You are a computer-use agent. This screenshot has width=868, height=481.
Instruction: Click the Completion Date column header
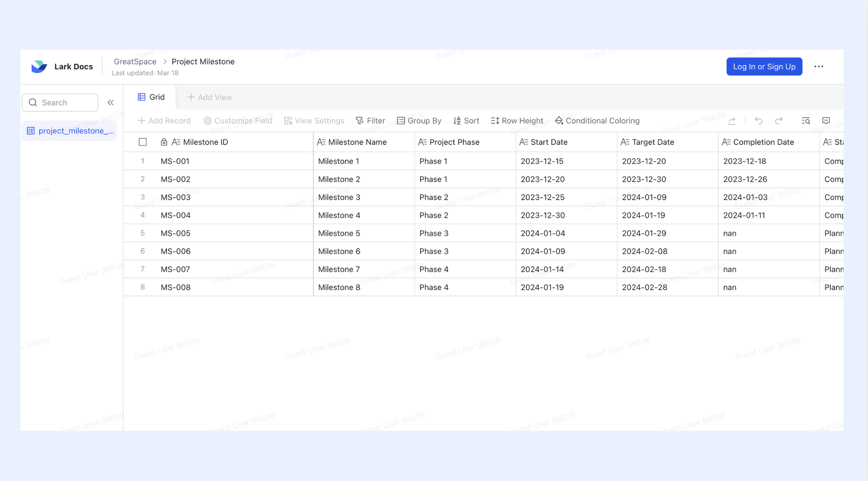[x=769, y=142]
